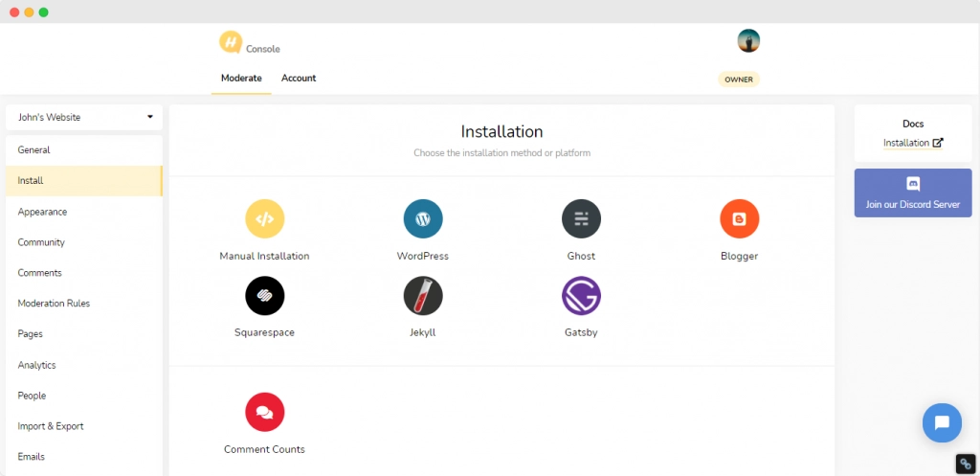Open Import & Export in sidebar
Image resolution: width=980 pixels, height=476 pixels.
click(84, 426)
